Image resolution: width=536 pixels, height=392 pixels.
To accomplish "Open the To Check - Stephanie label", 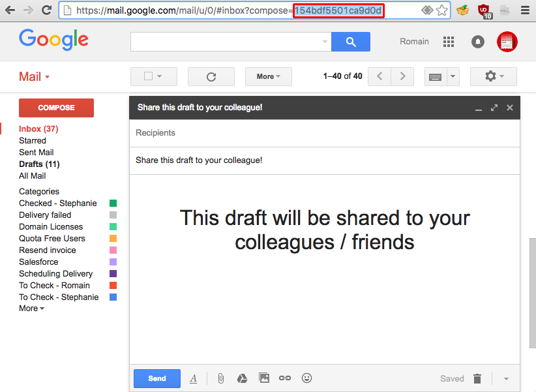I will pyautogui.click(x=59, y=297).
